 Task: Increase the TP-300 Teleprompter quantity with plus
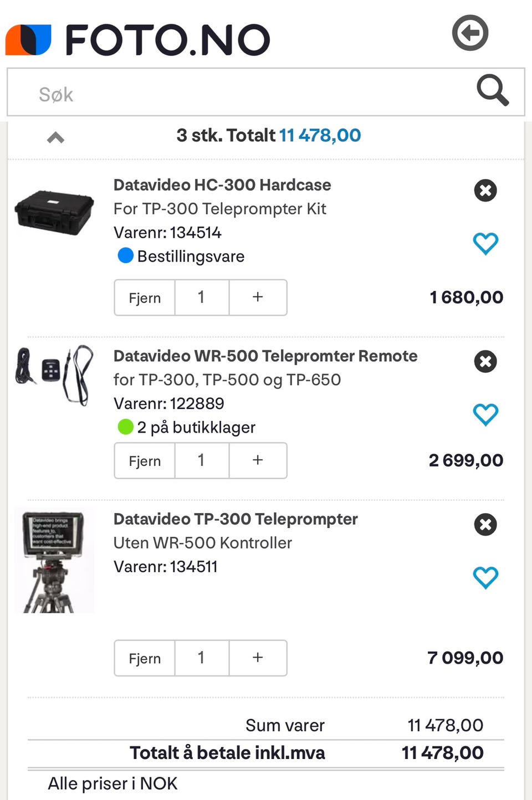coord(258,658)
